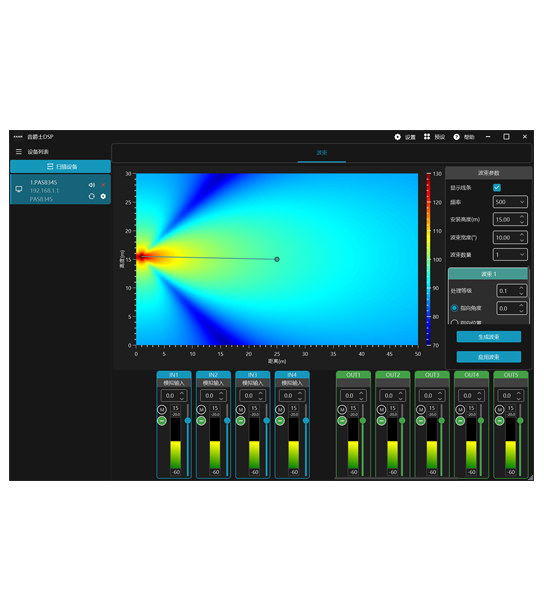Remove PAS8345 device with red X icon
This screenshot has height=613, width=544.
103,185
